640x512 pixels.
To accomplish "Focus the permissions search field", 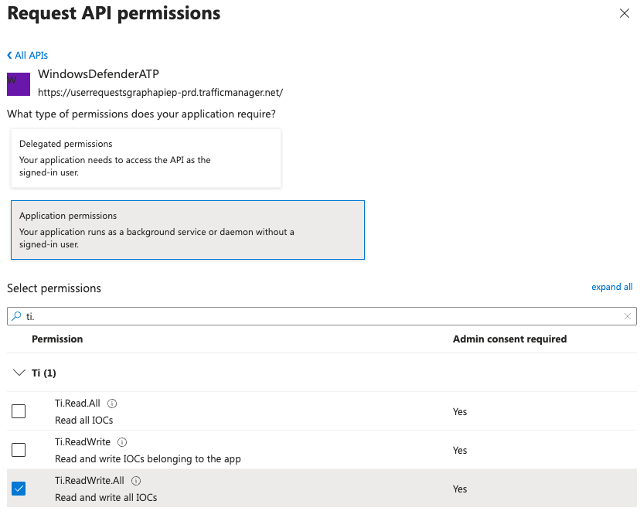I will [322, 316].
